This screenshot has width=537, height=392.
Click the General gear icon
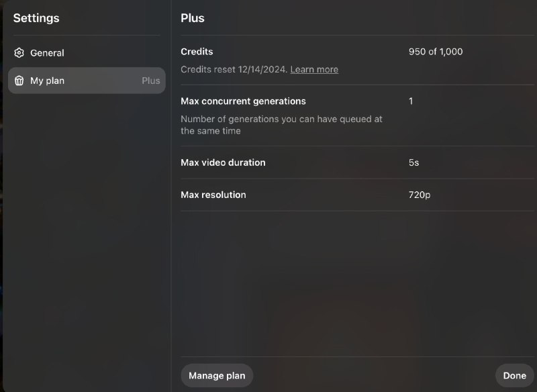click(x=19, y=53)
